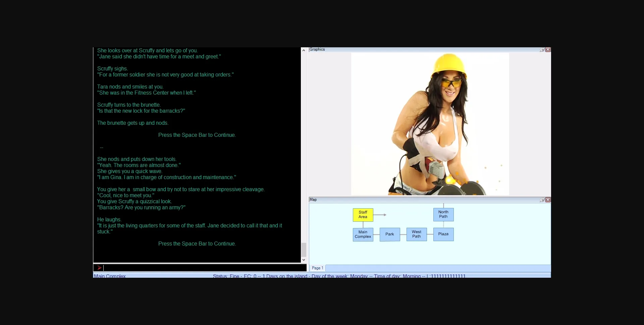644x325 pixels.
Task: Select the Staff Area map node
Action: click(x=363, y=215)
